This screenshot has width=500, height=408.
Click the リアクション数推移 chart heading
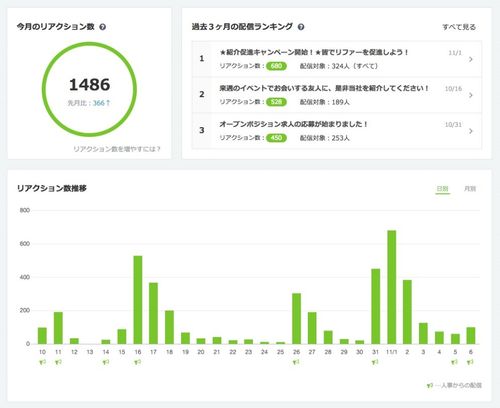pyautogui.click(x=52, y=189)
